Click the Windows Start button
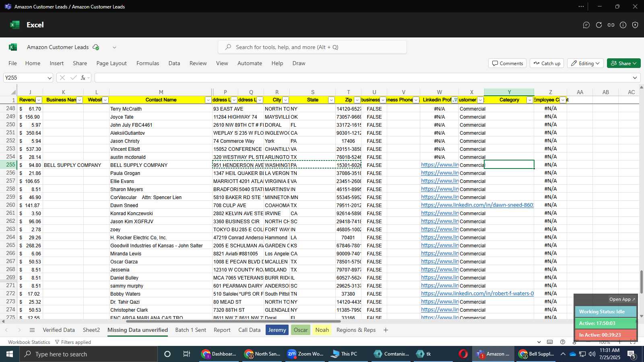 [10, 354]
